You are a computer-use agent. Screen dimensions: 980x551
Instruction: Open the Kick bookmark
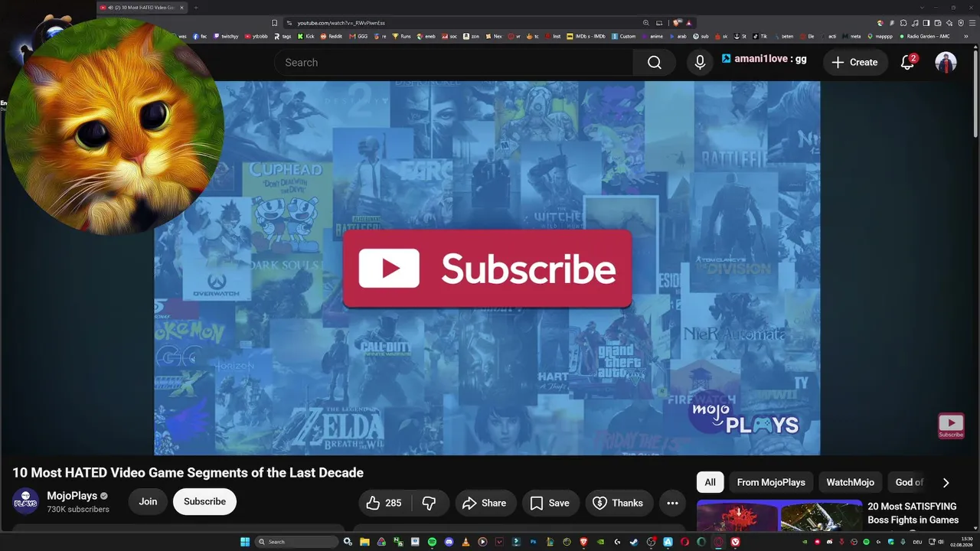(306, 36)
